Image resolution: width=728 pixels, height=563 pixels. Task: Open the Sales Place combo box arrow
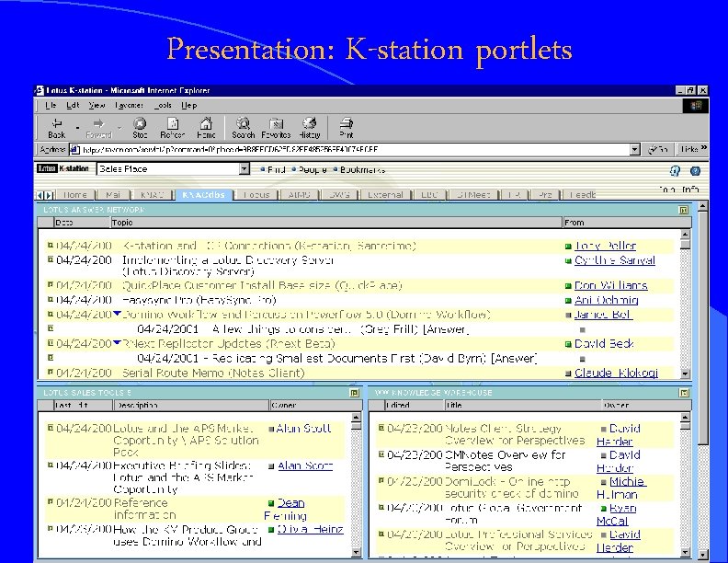(245, 168)
